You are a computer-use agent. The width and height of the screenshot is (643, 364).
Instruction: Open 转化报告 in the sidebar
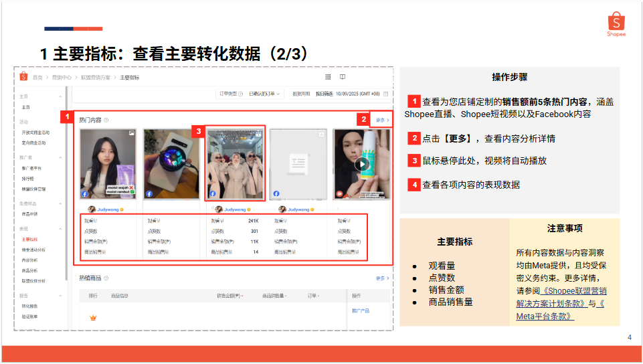coord(29,306)
